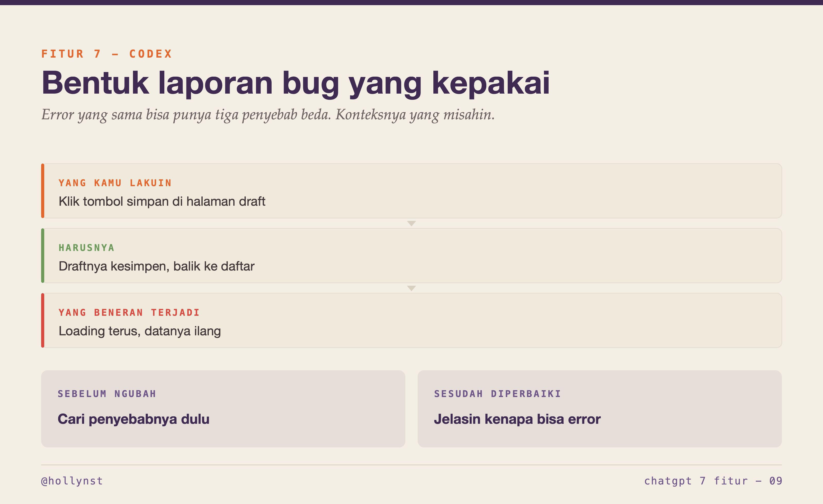
Task: Click footer text 'chatgpt 7 fitur — 09'
Action: (x=713, y=481)
